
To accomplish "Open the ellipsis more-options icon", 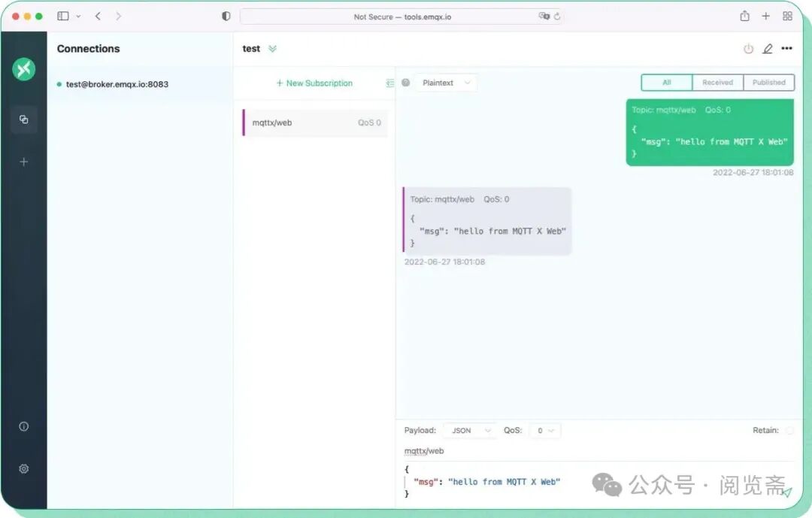I will click(x=787, y=48).
